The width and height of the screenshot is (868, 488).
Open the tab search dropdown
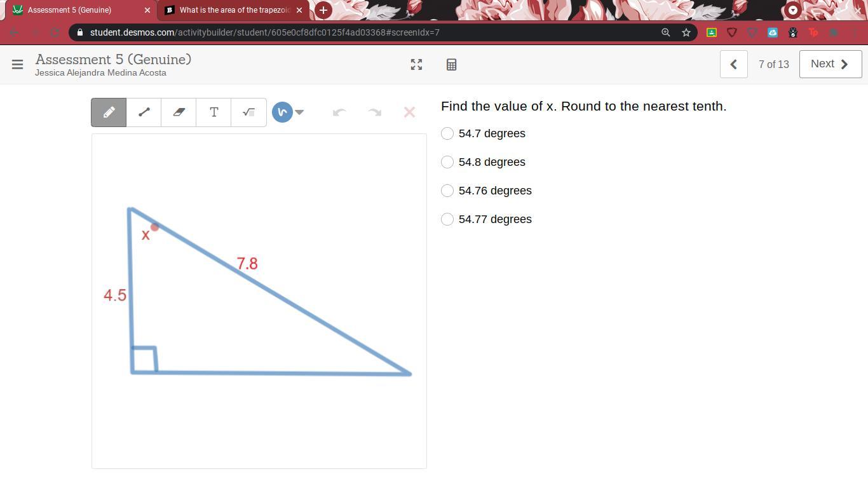pyautogui.click(x=793, y=10)
